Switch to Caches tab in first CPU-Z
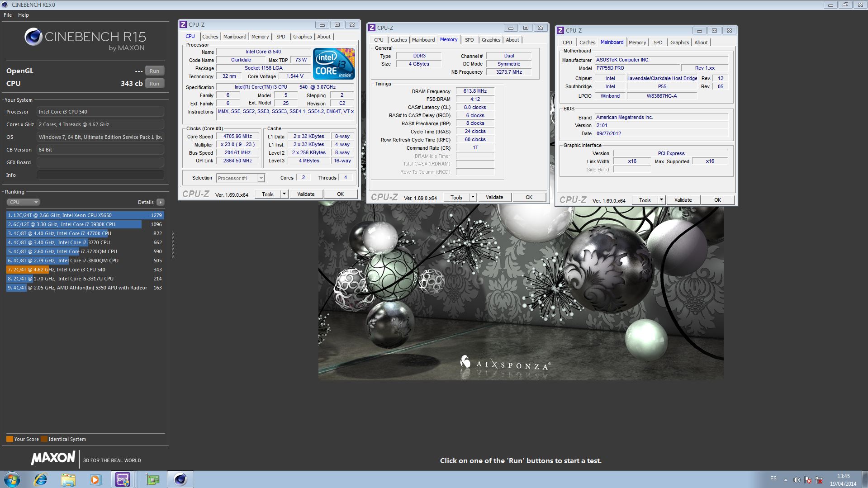Screen dimensions: 868x488 [210, 37]
